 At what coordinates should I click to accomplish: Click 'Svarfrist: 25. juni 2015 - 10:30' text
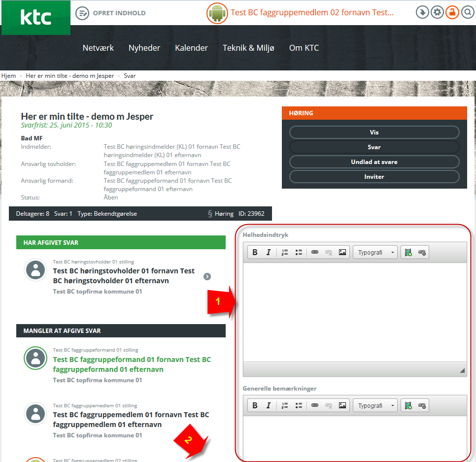point(67,125)
